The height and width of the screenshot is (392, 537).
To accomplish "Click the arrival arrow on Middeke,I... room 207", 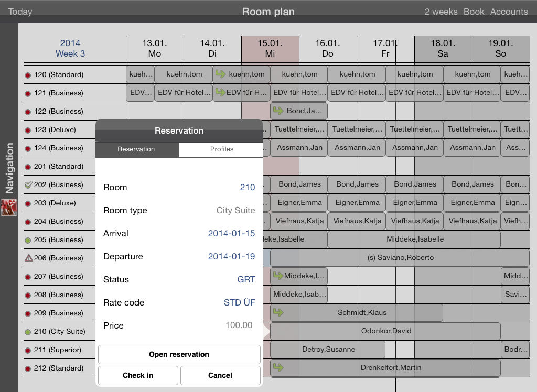I will pos(278,276).
